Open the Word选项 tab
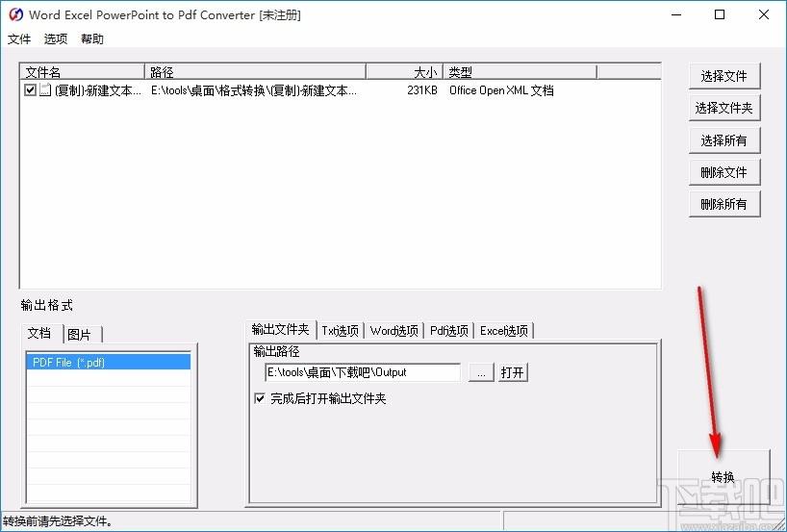The image size is (787, 532). point(394,331)
